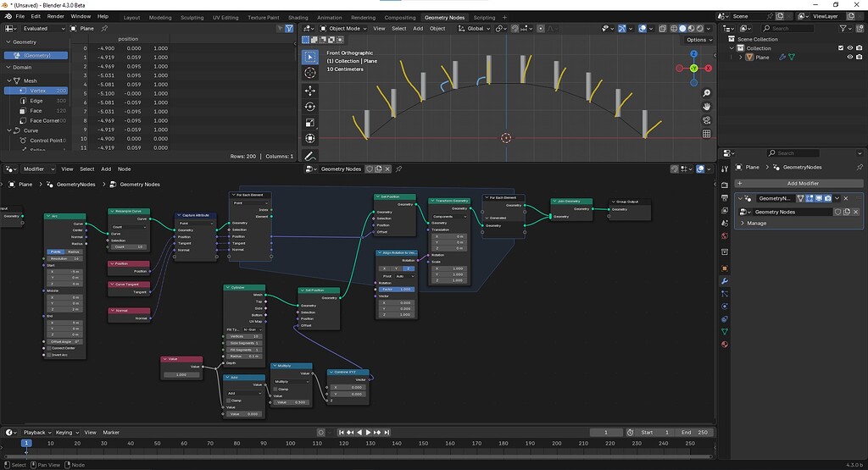868x470 pixels.
Task: Click the Add Modifier button
Action: (x=798, y=183)
